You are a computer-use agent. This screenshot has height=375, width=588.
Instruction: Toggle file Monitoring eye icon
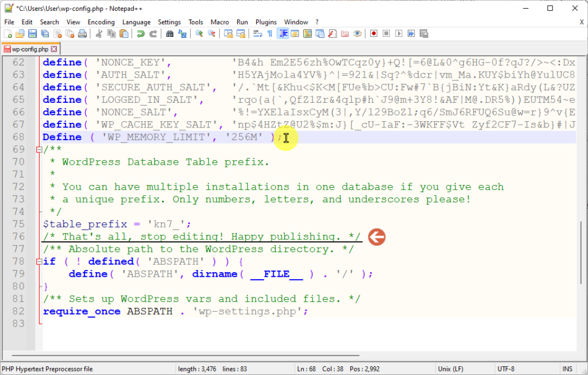click(x=357, y=34)
